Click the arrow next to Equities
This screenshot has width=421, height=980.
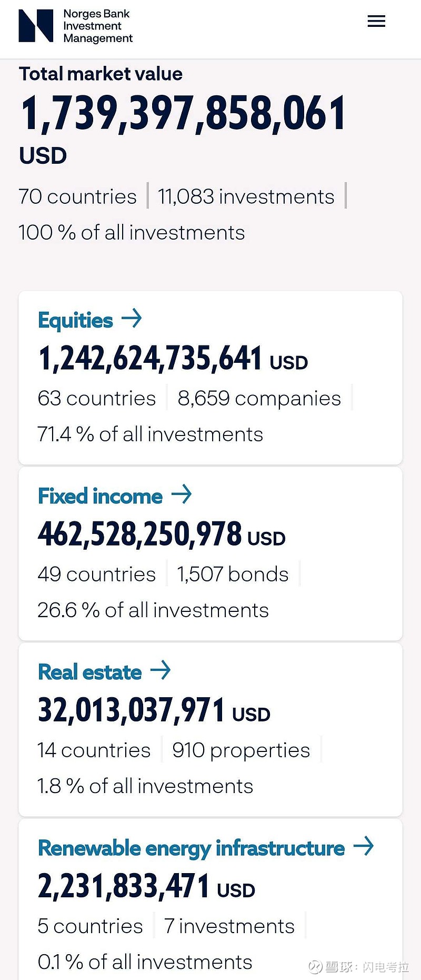click(x=132, y=319)
